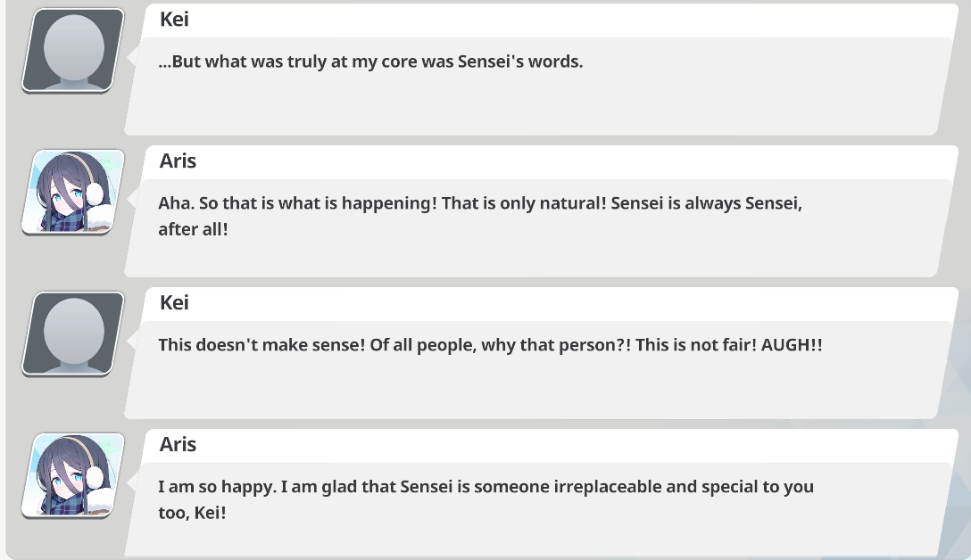Click the phrase "Sensei is always Sensei"
This screenshot has height=560, width=971.
705,203
